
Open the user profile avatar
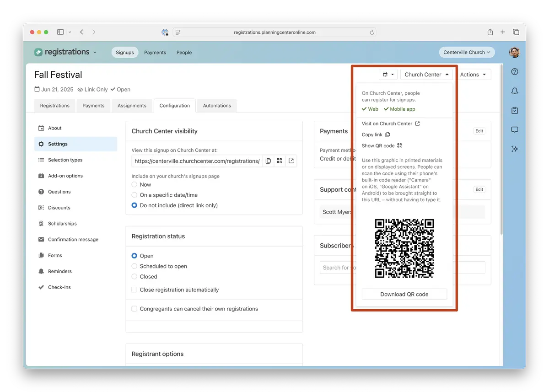click(x=515, y=52)
